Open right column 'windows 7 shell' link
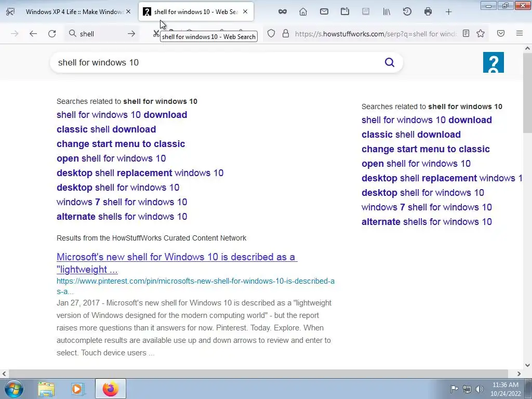Screen dimensions: 532x399 pyautogui.click(x=427, y=207)
